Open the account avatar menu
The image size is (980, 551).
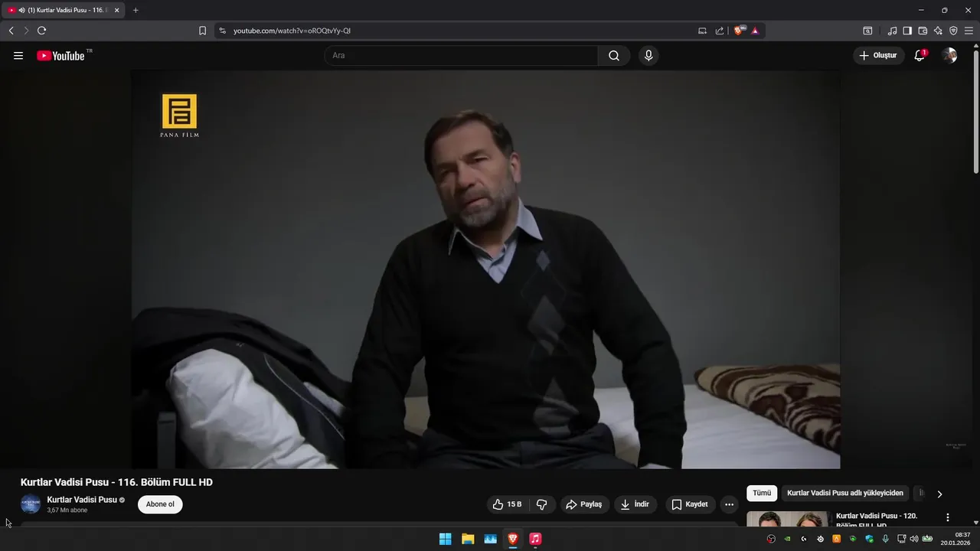click(x=949, y=56)
